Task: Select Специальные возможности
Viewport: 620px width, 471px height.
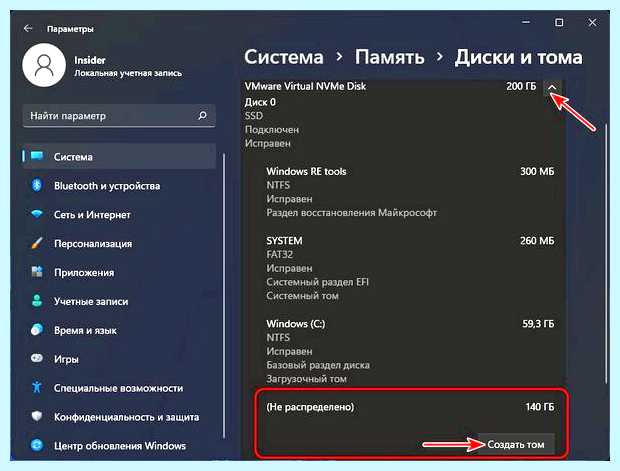Action: click(119, 388)
